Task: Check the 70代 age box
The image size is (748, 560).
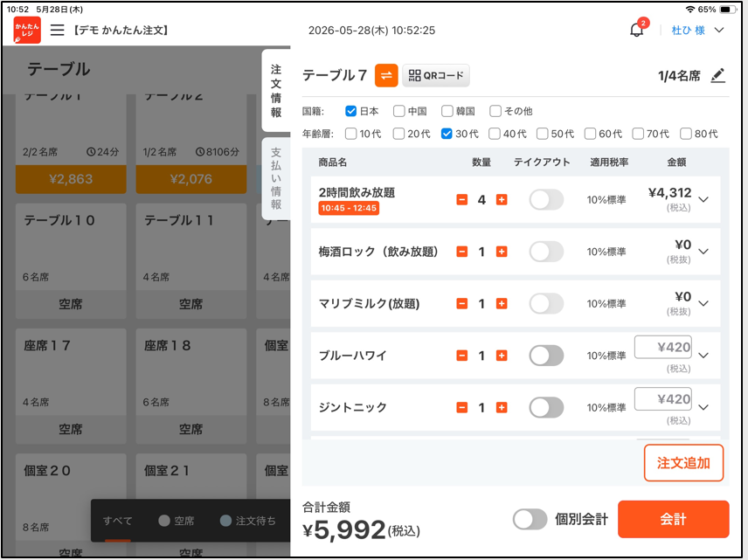Action: pos(638,134)
